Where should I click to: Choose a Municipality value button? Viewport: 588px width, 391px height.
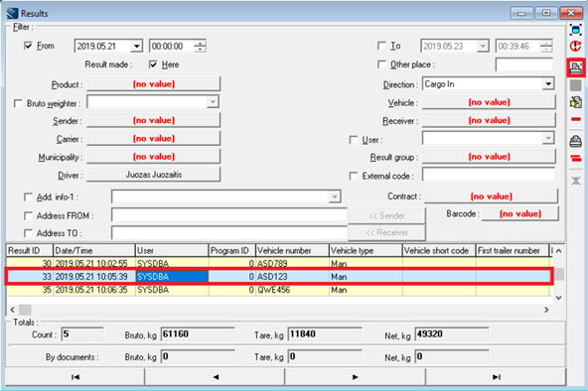click(153, 156)
